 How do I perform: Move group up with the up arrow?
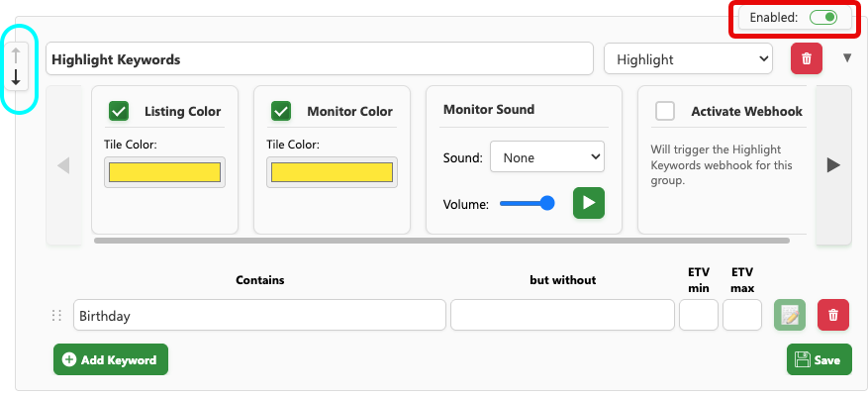tap(16, 55)
